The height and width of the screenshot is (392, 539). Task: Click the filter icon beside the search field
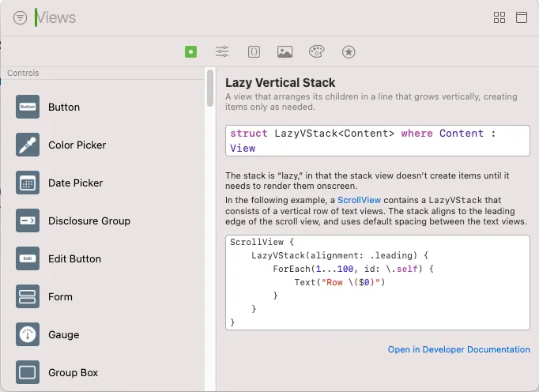pyautogui.click(x=20, y=17)
